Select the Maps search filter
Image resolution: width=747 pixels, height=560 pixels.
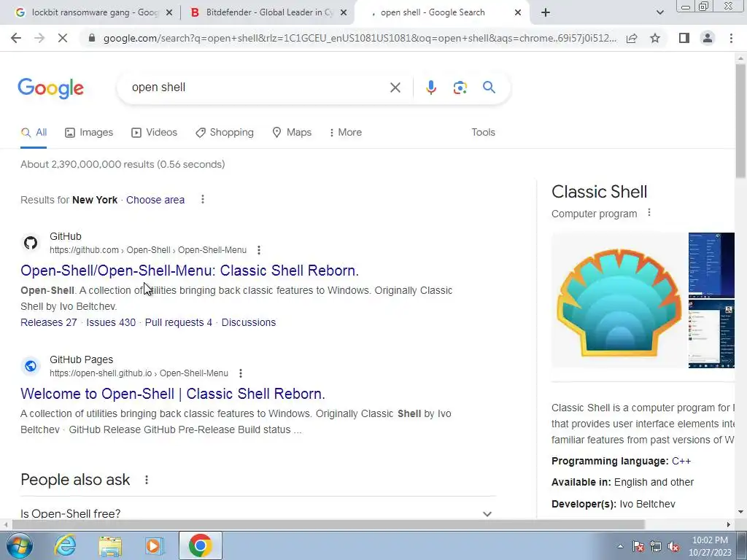pos(292,133)
